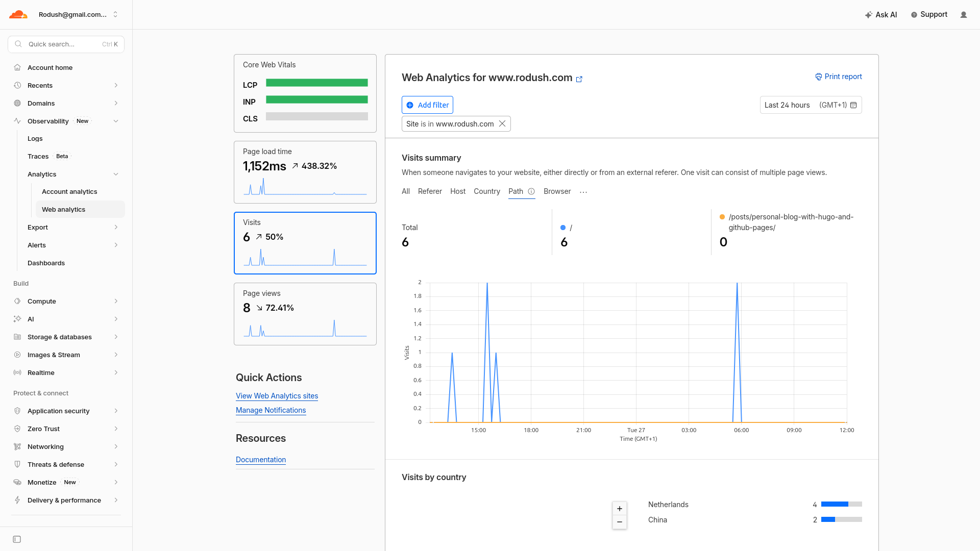
Task: Open Dashboards in sidebar
Action: (x=46, y=263)
